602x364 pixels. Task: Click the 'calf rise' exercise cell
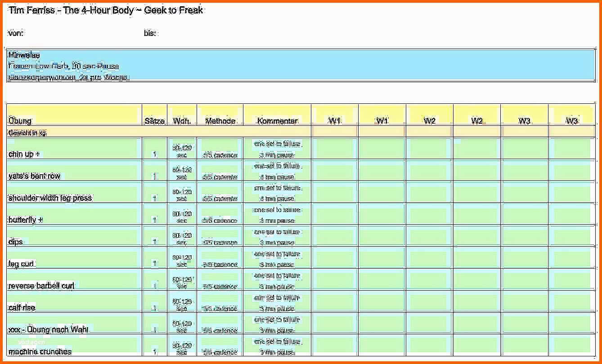click(x=74, y=302)
